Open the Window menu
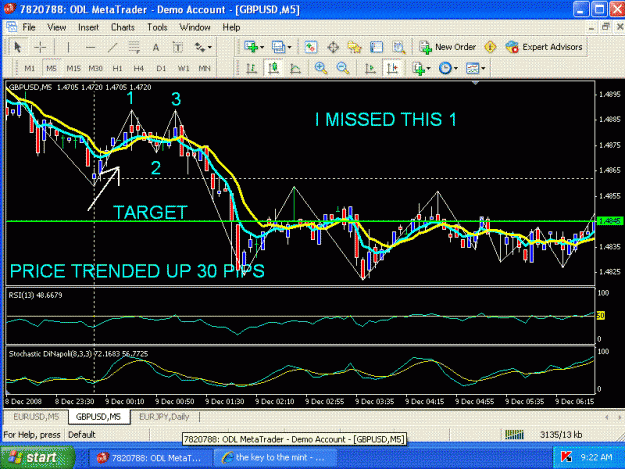This screenshot has height=469, width=625. [195, 27]
